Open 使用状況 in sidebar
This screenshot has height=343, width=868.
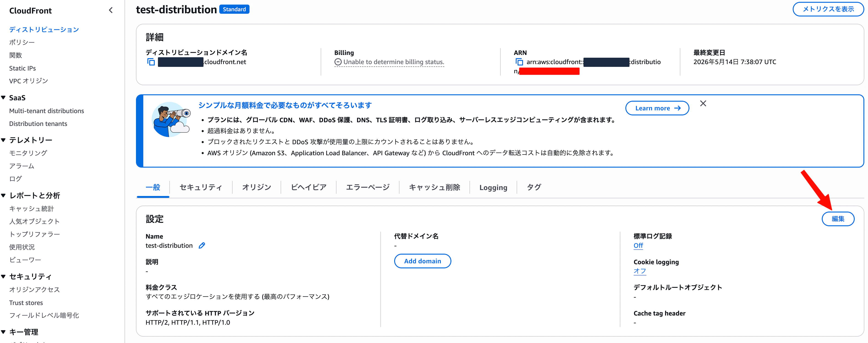click(22, 247)
